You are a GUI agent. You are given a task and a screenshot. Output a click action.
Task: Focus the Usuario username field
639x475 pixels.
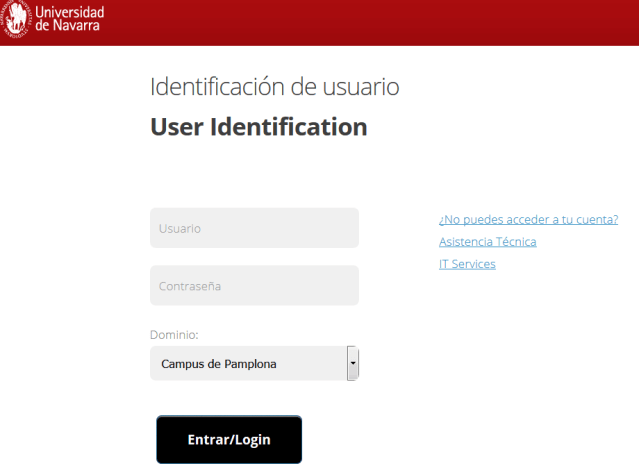pyautogui.click(x=254, y=228)
